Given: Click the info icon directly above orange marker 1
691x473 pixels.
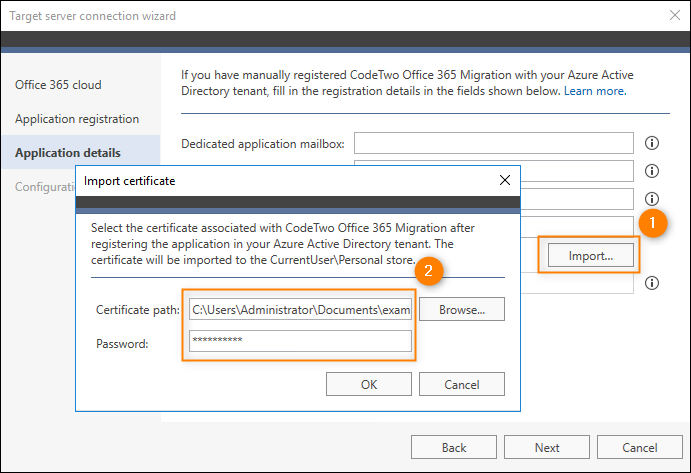Looking at the screenshot, I should pos(652,199).
